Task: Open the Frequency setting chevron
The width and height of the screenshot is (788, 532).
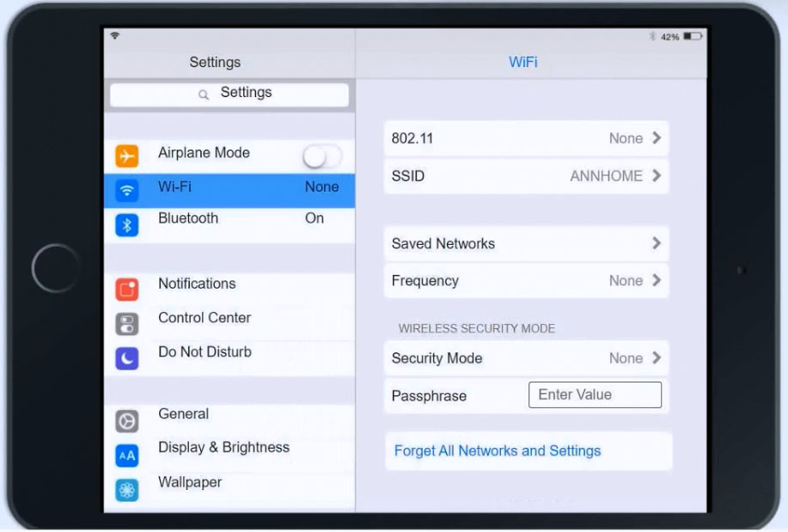Action: [x=657, y=280]
